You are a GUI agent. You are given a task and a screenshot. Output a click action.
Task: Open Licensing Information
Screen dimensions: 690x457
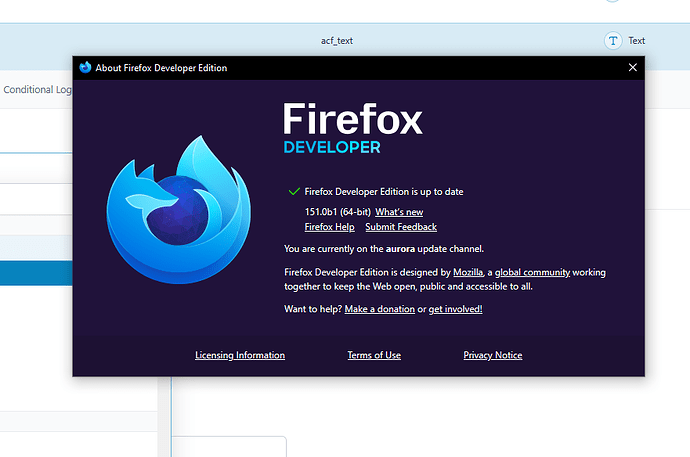coord(240,355)
